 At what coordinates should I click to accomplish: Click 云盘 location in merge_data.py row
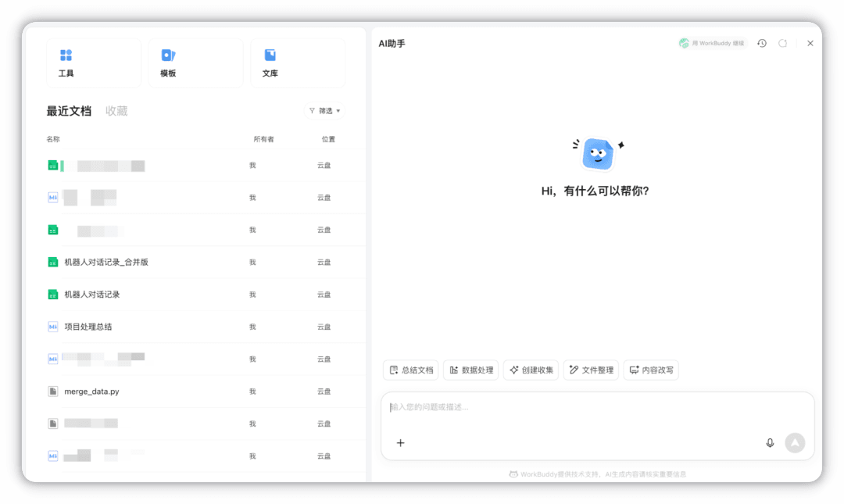(x=324, y=391)
